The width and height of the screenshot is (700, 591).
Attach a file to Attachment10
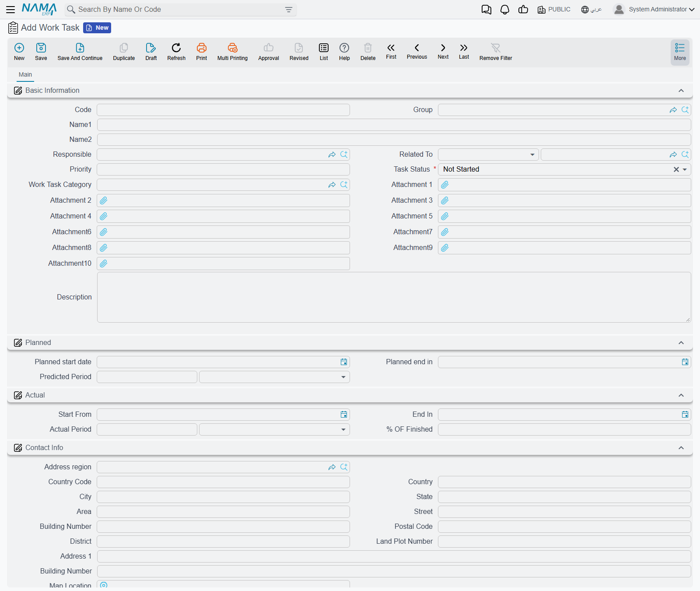[104, 264]
